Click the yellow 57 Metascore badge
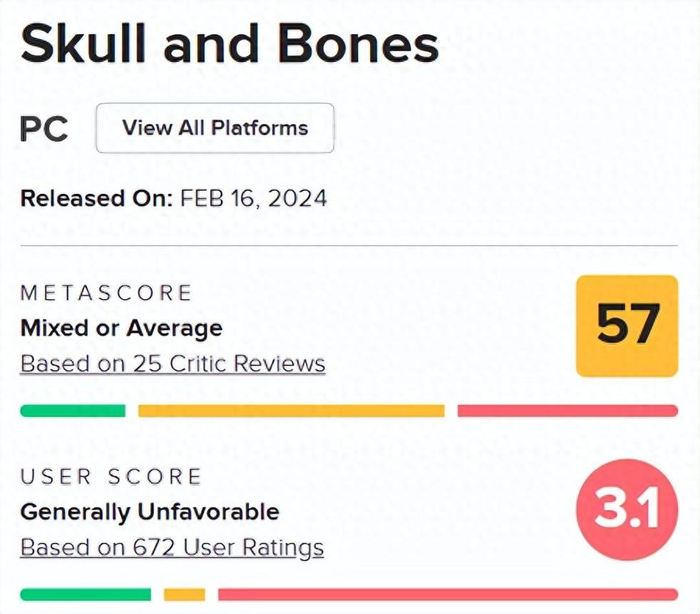The image size is (700, 614). [627, 326]
